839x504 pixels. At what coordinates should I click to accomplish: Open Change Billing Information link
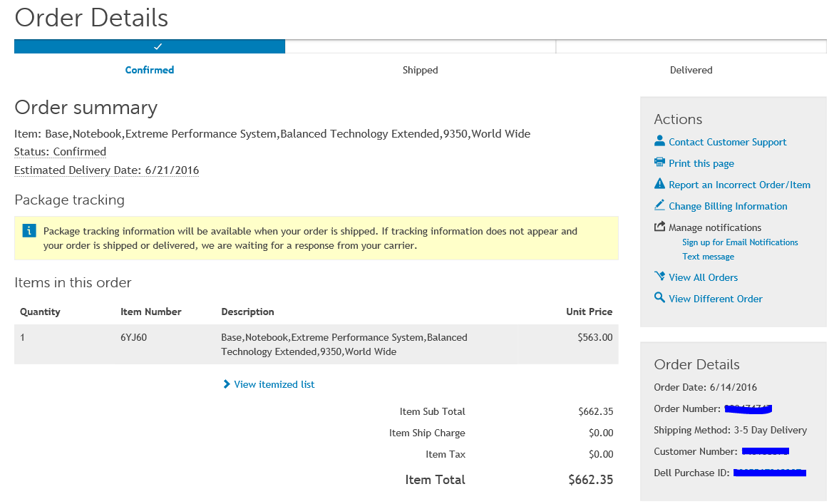click(x=728, y=206)
